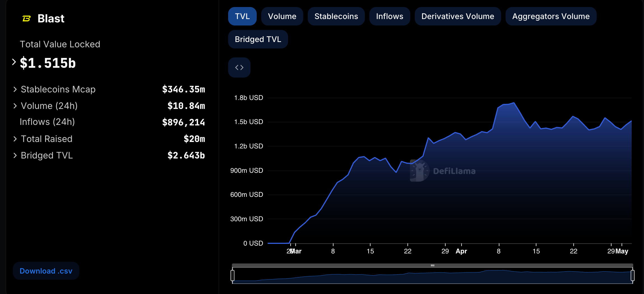Viewport: 644px width, 294px height.
Task: Open the embed code icon button
Action: [x=239, y=67]
